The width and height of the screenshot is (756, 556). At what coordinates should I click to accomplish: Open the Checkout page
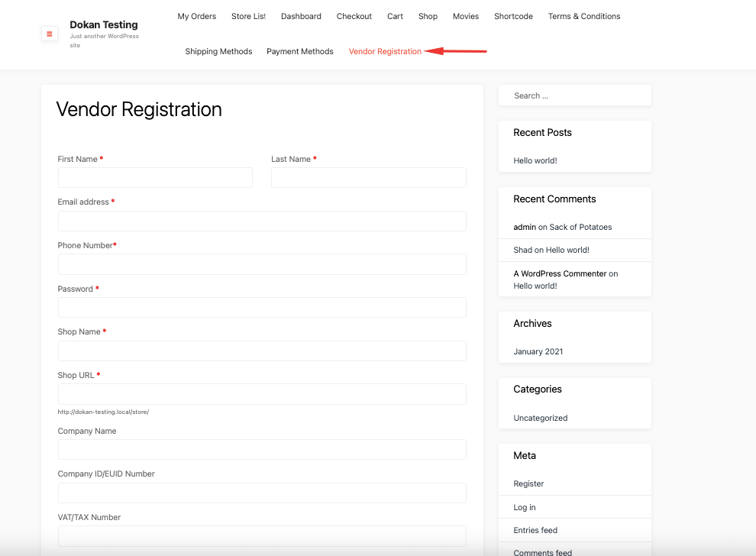(x=354, y=16)
